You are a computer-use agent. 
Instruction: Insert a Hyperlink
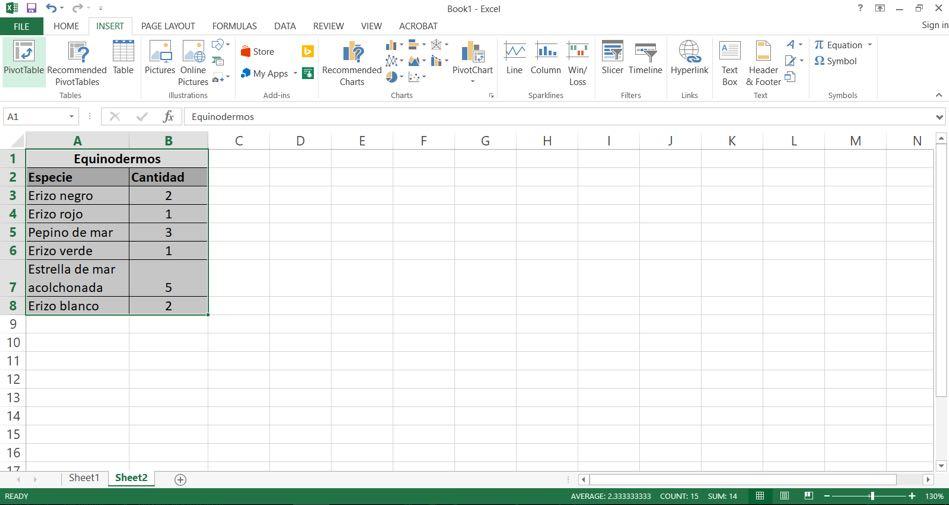coord(689,58)
